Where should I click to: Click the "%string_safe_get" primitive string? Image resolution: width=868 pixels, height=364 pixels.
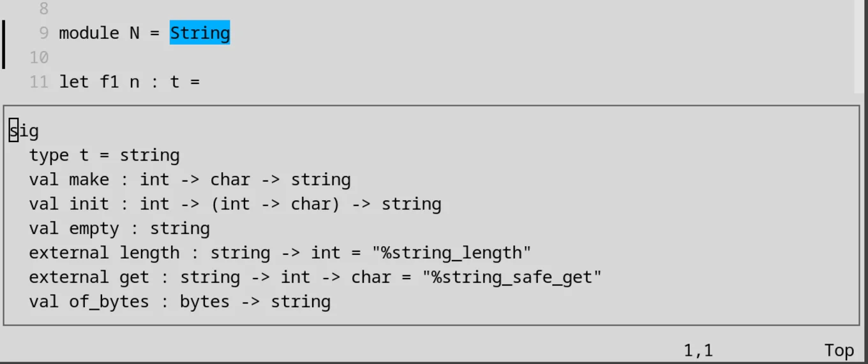click(486, 277)
